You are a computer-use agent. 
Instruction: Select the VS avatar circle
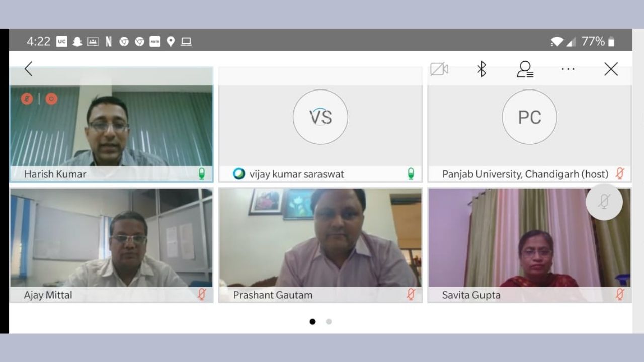coord(320,117)
